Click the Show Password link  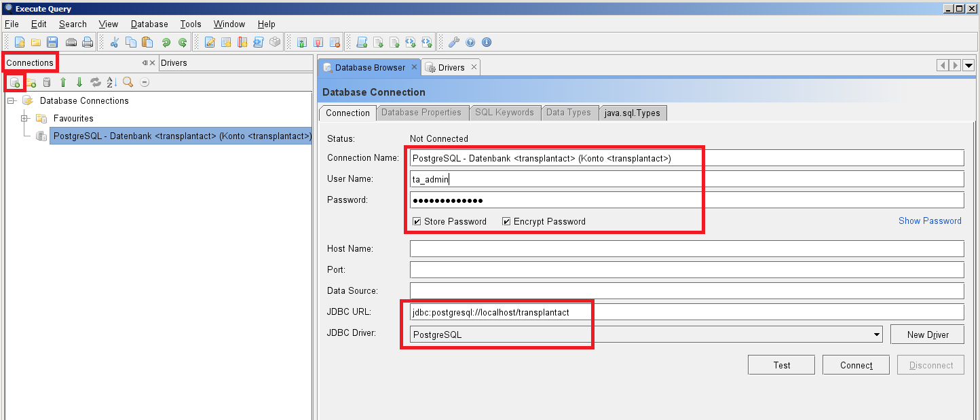929,221
